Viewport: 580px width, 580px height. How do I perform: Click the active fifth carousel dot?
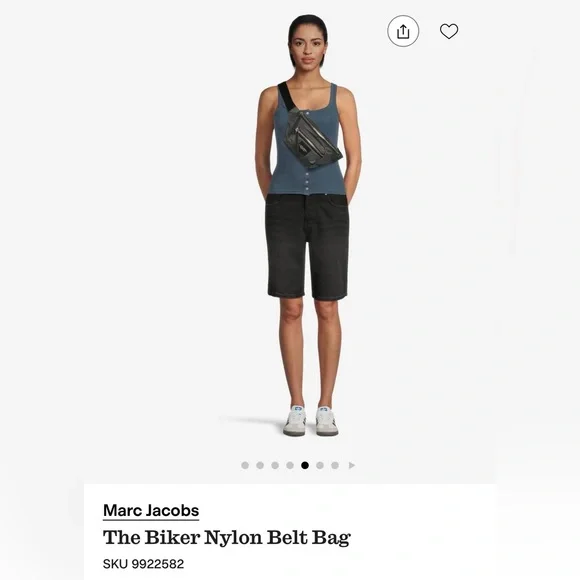305,465
